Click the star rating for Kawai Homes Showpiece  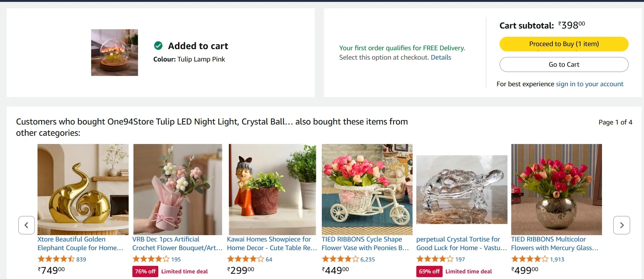(x=245, y=259)
